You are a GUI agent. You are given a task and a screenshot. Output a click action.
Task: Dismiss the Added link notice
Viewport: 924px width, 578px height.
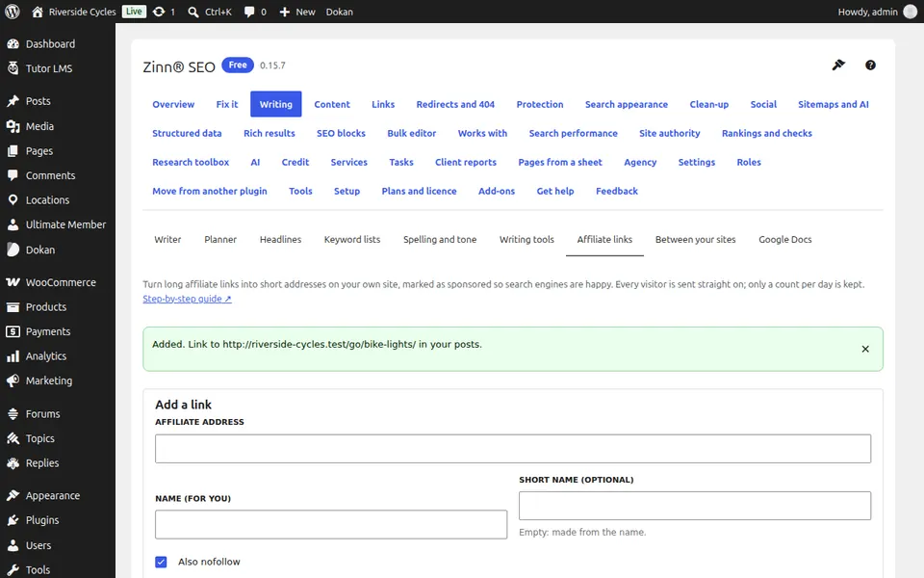click(x=865, y=349)
